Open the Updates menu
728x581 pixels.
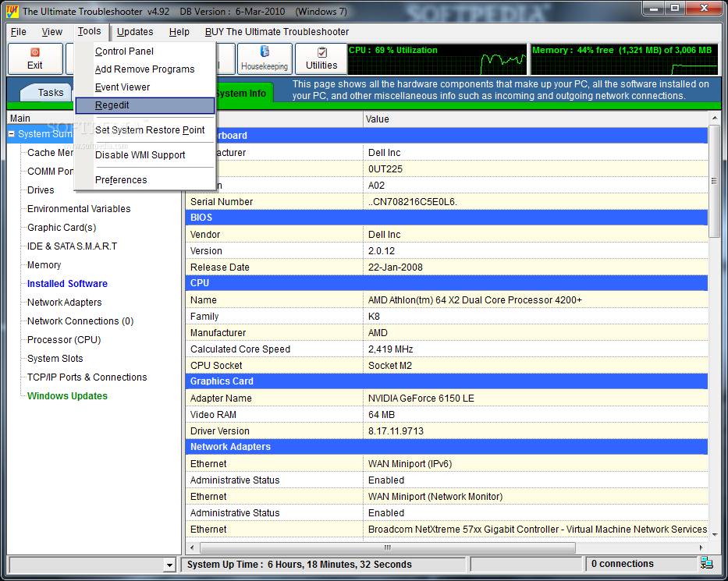[135, 31]
